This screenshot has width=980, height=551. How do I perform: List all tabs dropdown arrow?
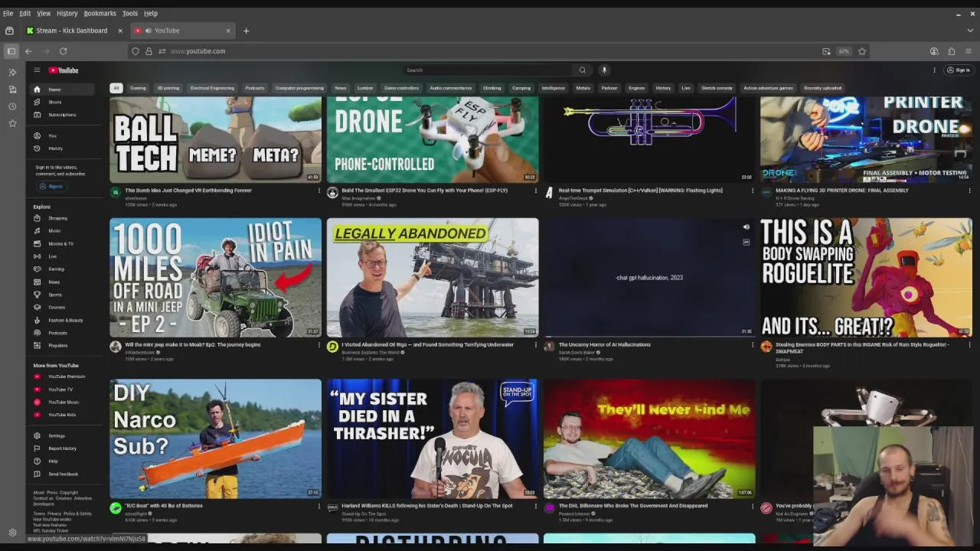coord(970,31)
